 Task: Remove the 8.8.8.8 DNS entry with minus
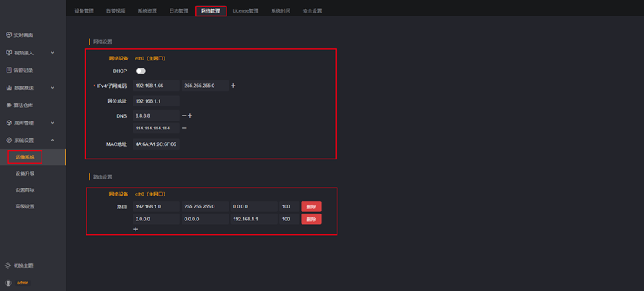pos(184,116)
